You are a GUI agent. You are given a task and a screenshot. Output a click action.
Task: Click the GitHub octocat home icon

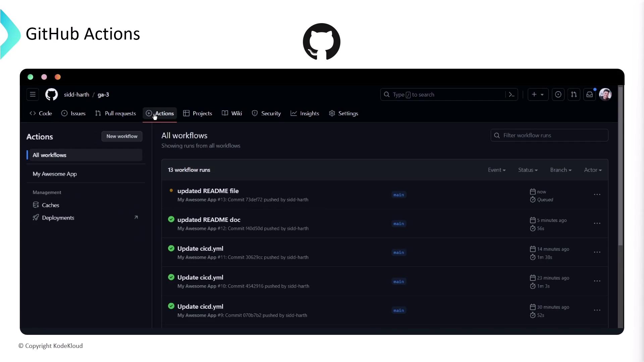(51, 95)
